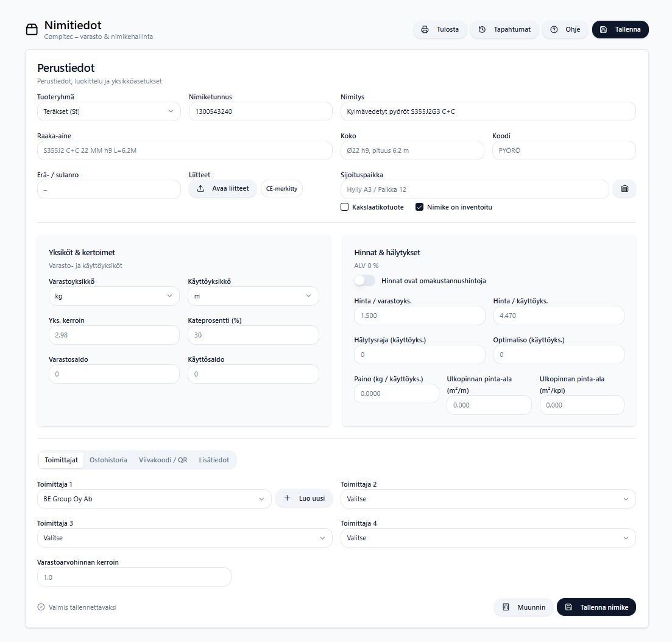Screen dimensions: 672x642
Task: Toggle Hinnat ovat omakustannushintoja switch
Action: [x=364, y=281]
